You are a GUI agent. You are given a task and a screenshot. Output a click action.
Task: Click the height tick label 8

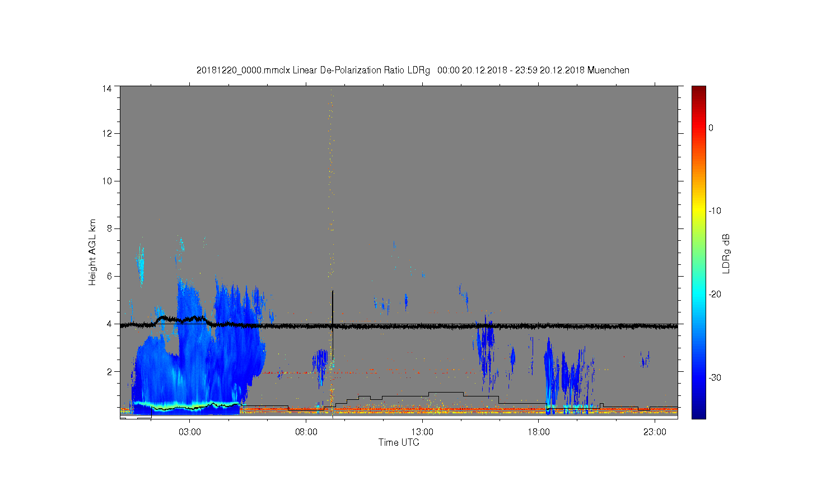coord(109,228)
